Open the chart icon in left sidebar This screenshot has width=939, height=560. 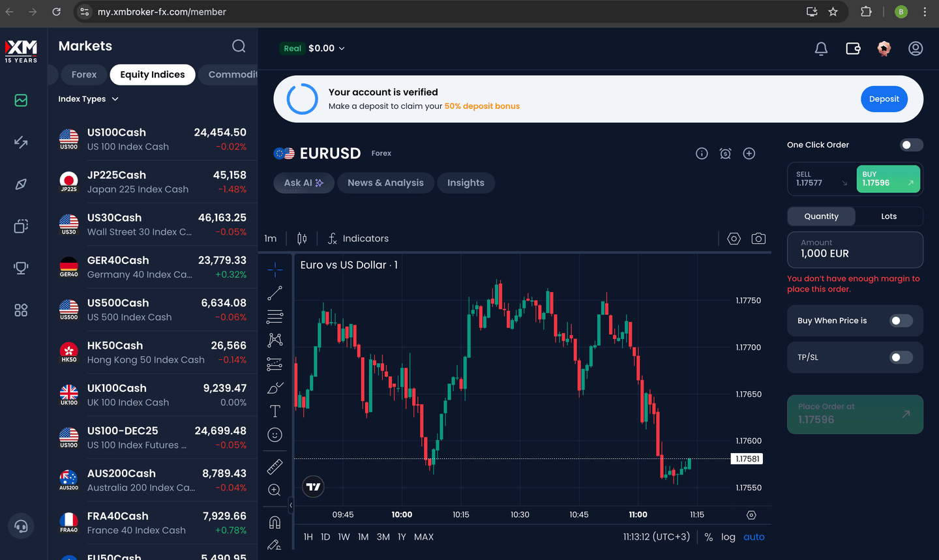coord(21,100)
